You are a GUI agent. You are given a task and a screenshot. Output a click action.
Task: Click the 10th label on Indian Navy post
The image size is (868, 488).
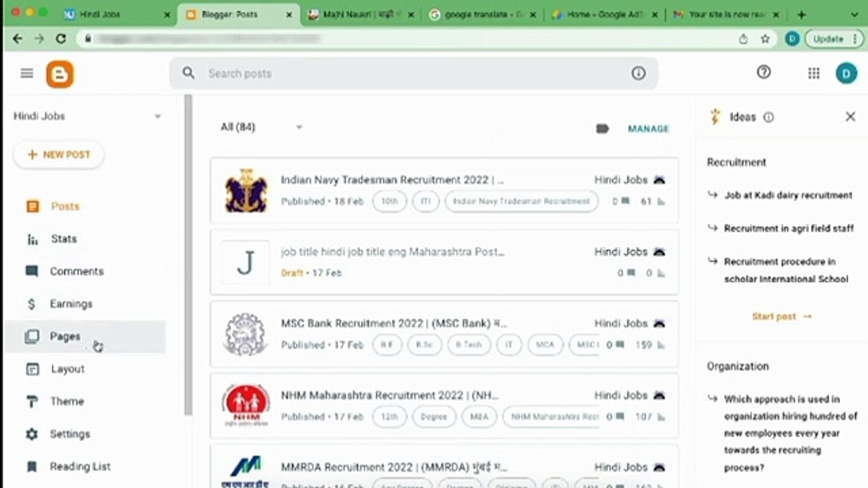389,201
